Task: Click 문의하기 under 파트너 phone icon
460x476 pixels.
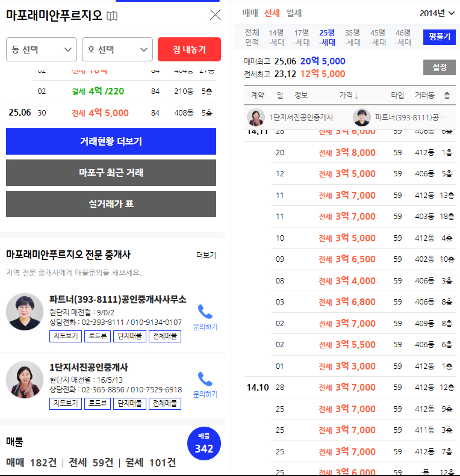Action: [x=205, y=327]
